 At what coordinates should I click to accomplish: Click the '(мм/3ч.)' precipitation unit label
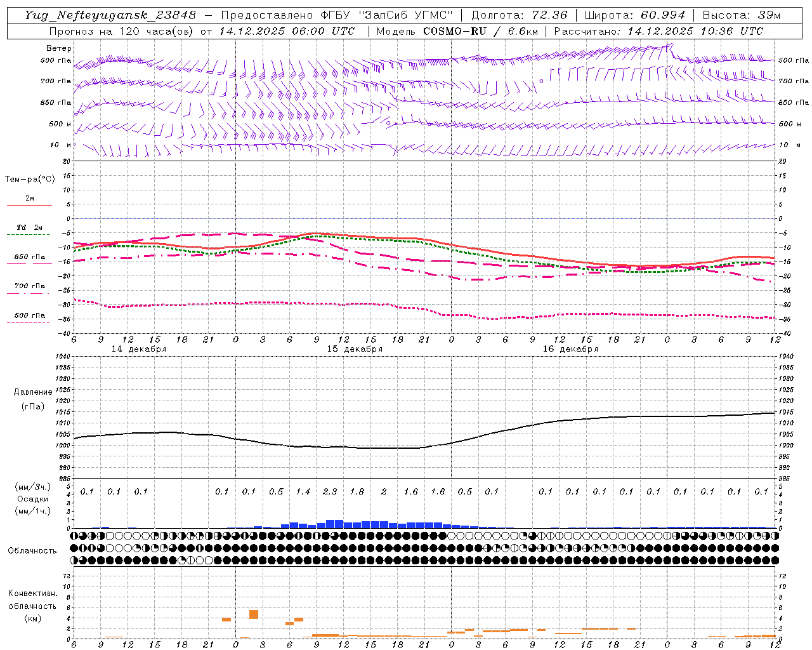[33, 487]
